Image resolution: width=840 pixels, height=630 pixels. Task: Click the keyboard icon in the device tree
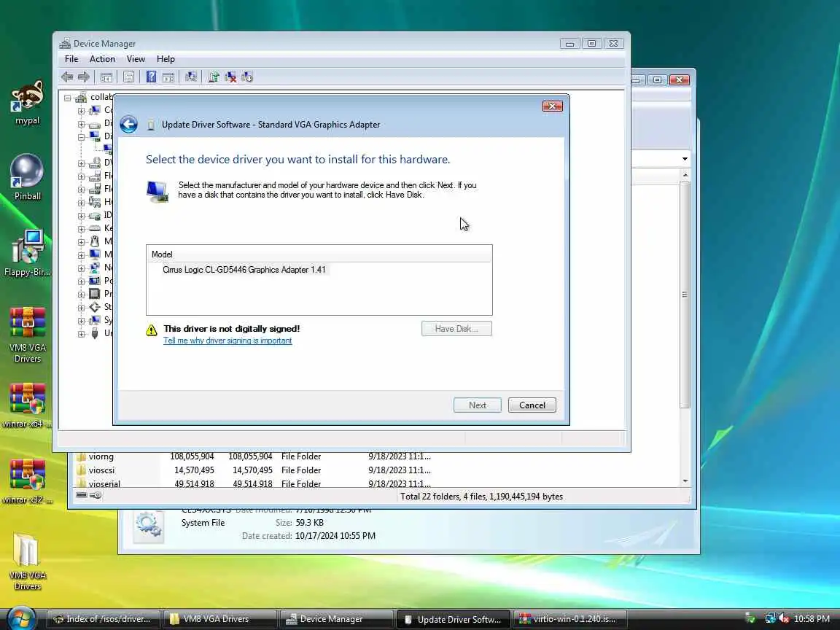(x=95, y=228)
